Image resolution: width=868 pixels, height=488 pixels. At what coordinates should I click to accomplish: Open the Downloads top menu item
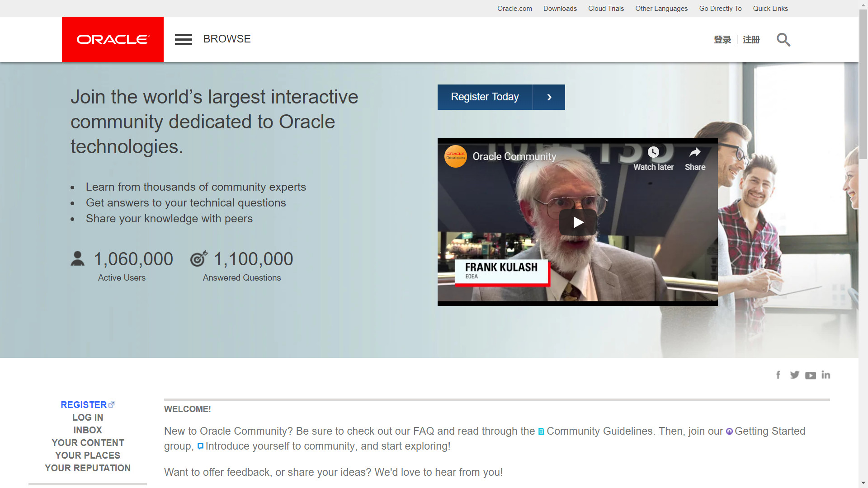tap(560, 9)
